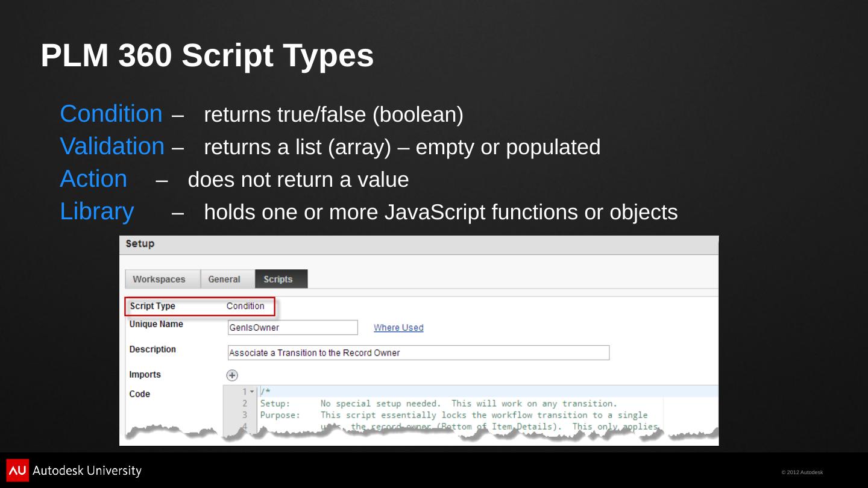Viewport: 868px width, 488px height.
Task: Click the Autodesk University AU logo
Action: click(x=17, y=471)
